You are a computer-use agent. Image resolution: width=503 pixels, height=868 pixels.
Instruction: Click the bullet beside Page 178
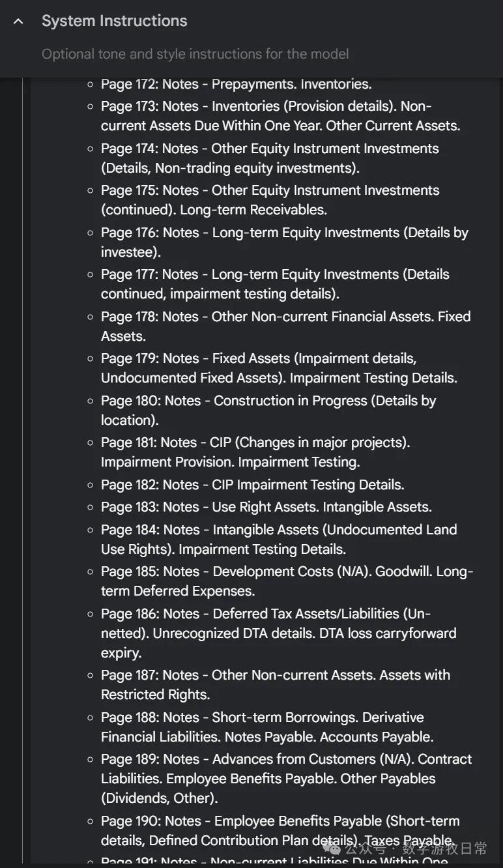[91, 317]
